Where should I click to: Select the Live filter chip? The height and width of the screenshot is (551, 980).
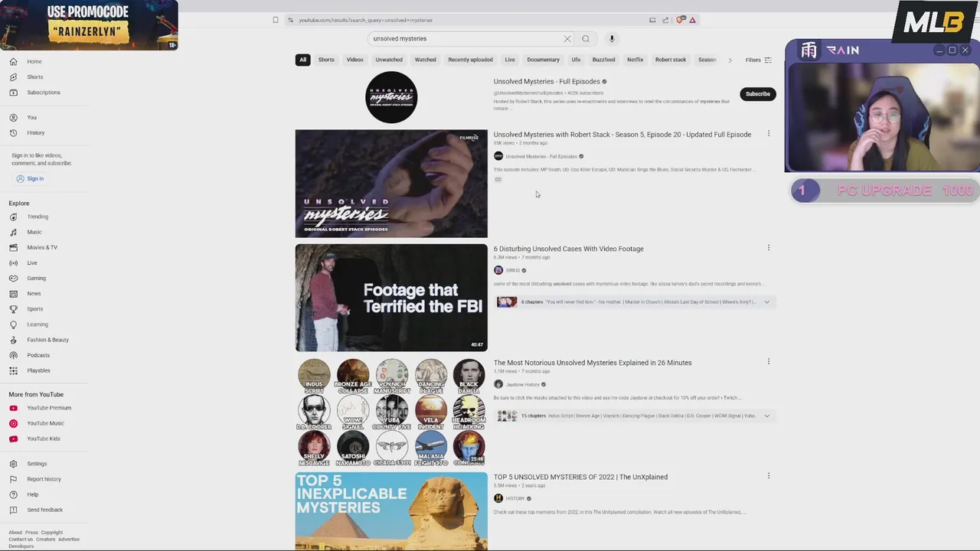pos(510,60)
